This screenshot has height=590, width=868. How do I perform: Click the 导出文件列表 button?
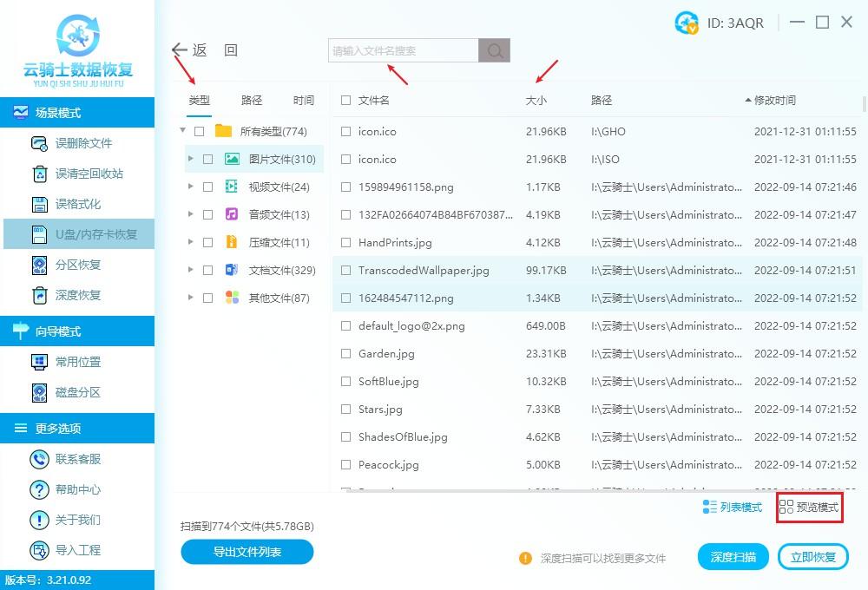pos(247,552)
